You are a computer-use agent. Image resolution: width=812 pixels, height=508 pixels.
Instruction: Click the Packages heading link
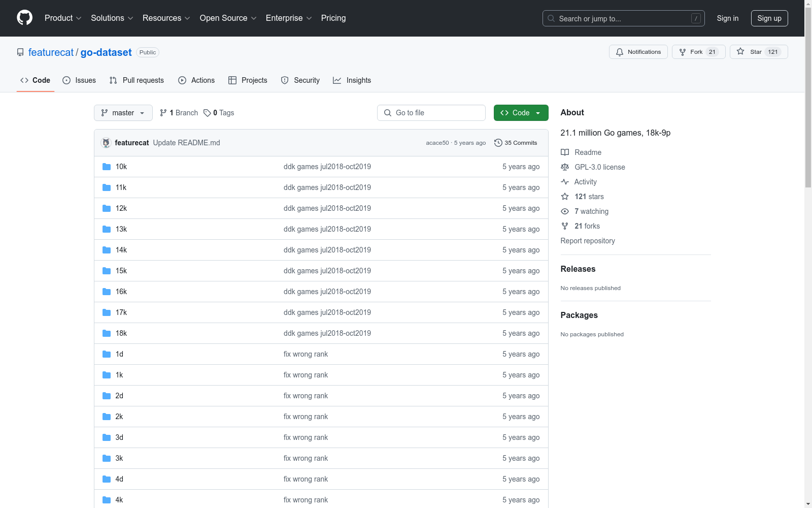(579, 315)
